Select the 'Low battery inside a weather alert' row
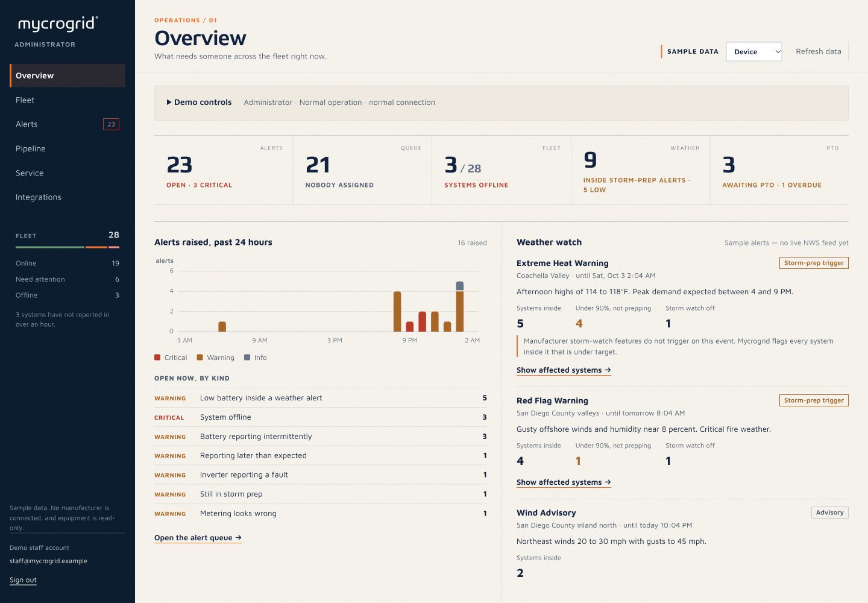The width and height of the screenshot is (868, 603). (321, 398)
